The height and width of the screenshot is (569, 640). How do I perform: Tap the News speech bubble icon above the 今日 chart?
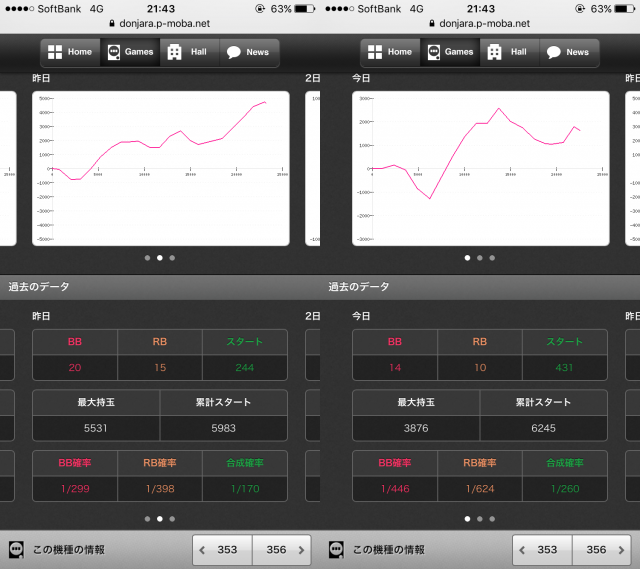tap(553, 52)
